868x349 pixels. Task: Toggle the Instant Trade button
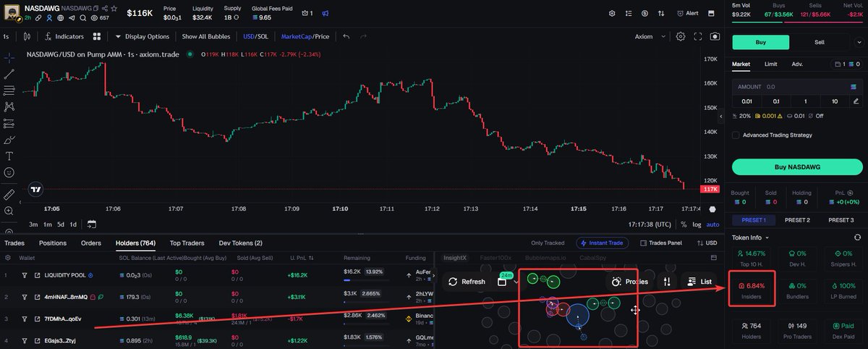click(x=602, y=243)
